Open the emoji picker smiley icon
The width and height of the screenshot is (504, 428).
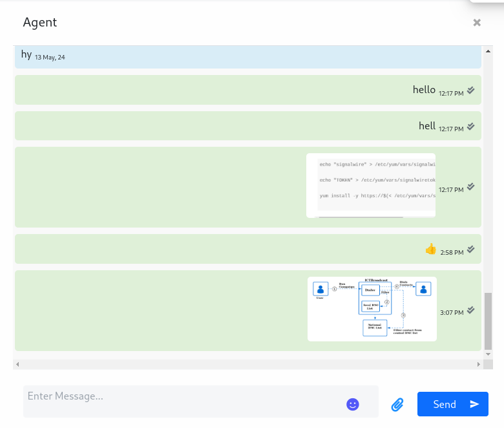[352, 404]
